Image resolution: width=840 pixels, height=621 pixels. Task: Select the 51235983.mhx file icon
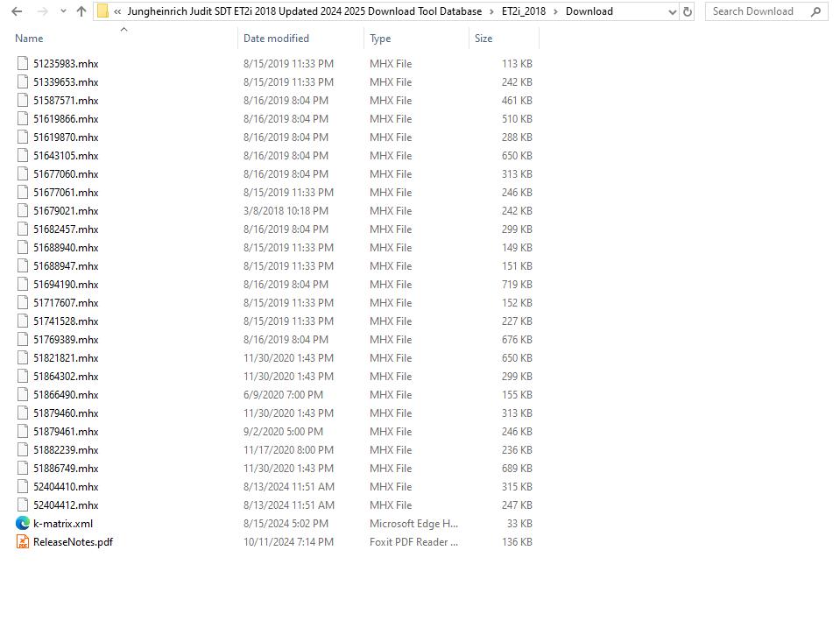point(21,63)
